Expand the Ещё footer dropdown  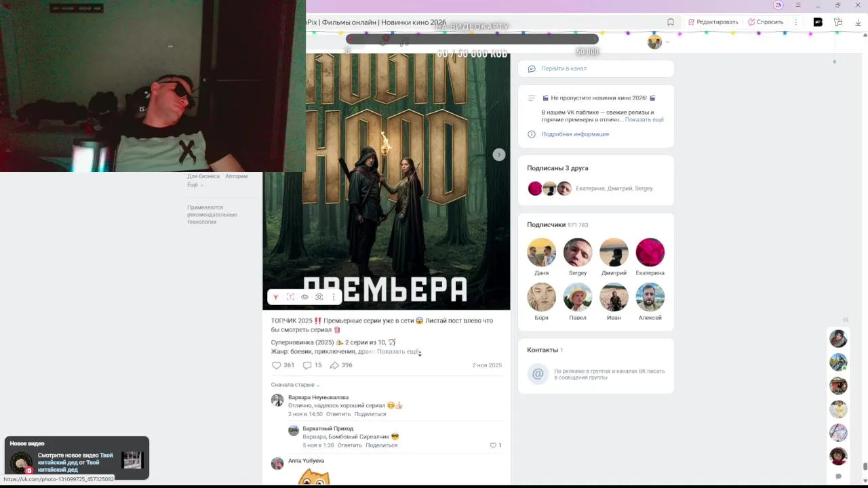(195, 185)
